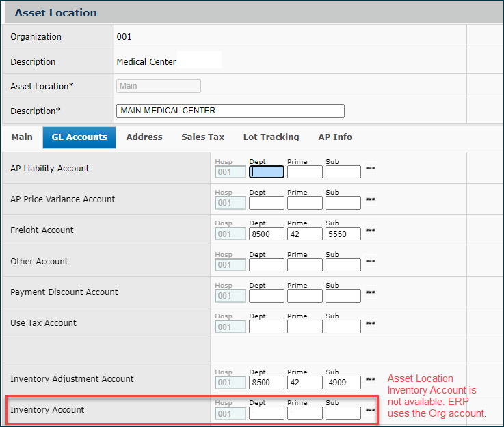Image resolution: width=504 pixels, height=427 pixels.
Task: Open lookup dots for Freight Account
Action: [370, 230]
